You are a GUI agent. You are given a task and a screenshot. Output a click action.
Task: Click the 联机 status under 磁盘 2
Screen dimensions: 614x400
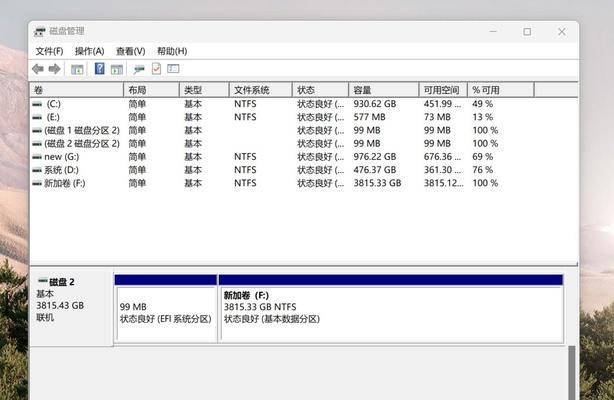coord(45,318)
